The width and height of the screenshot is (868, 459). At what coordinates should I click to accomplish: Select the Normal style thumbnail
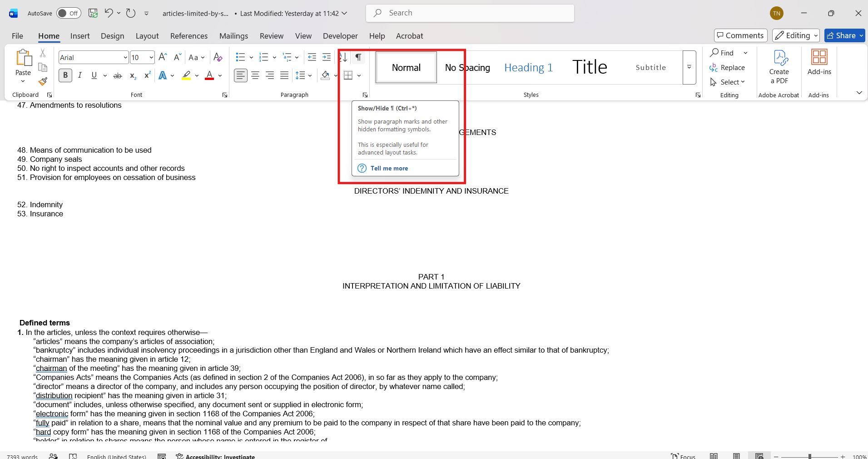(407, 67)
